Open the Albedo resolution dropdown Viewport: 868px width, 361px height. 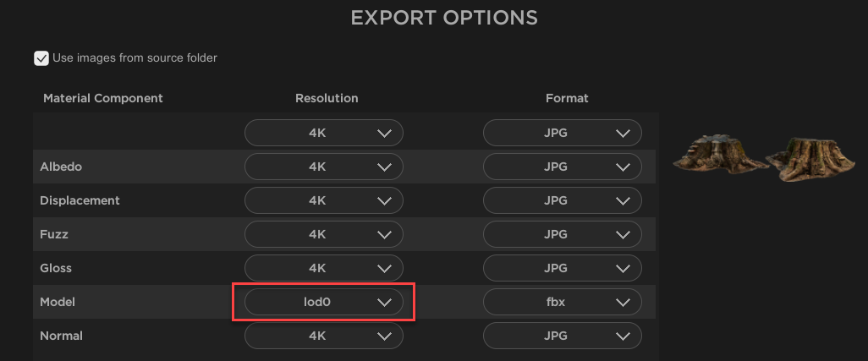point(324,167)
